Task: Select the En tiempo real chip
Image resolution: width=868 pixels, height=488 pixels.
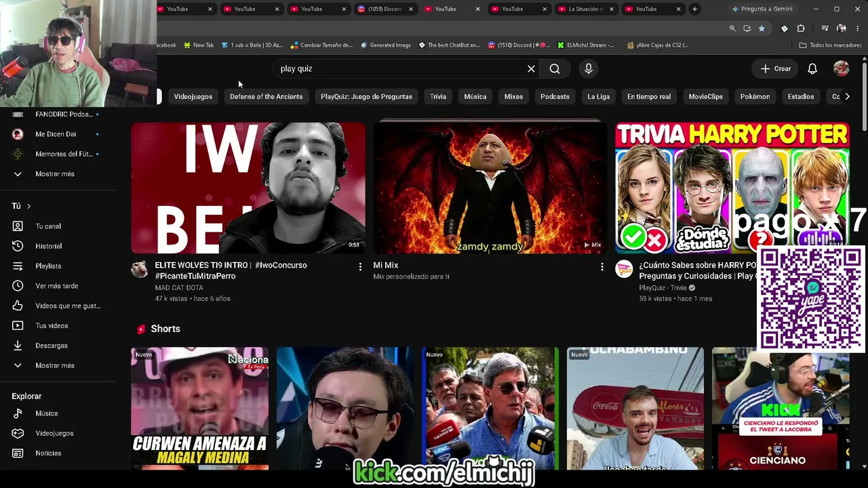Action: 649,96
